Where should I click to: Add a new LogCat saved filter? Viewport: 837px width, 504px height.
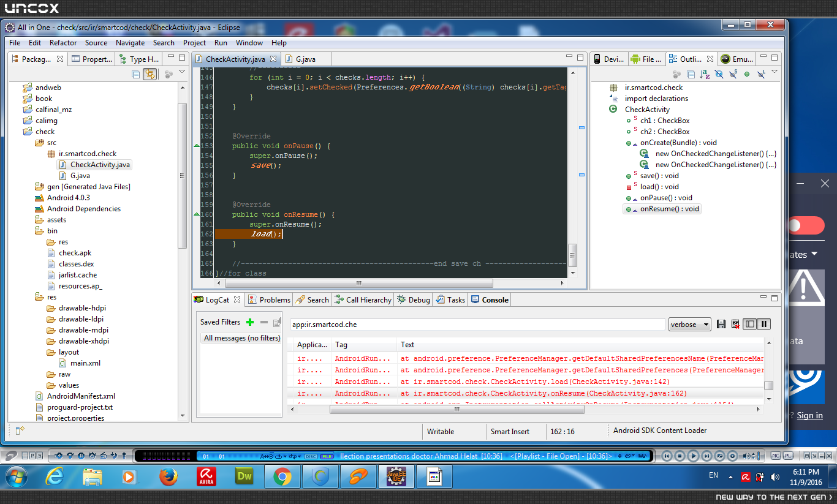point(249,322)
